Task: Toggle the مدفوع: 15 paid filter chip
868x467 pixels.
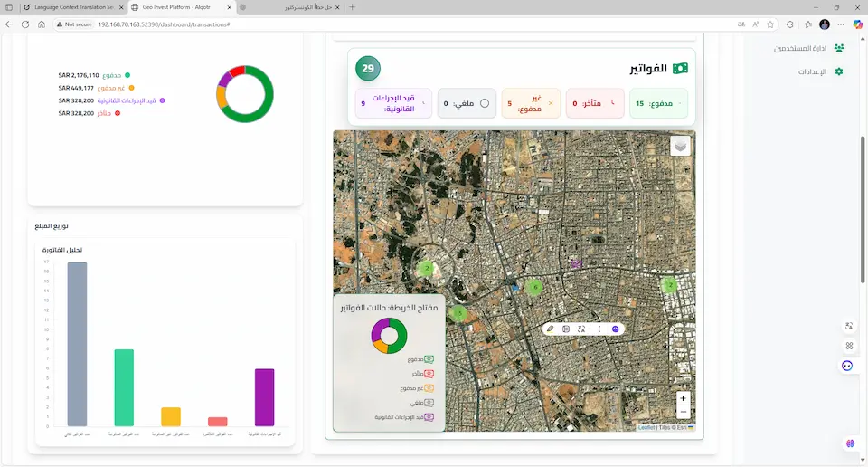Action: (x=657, y=103)
